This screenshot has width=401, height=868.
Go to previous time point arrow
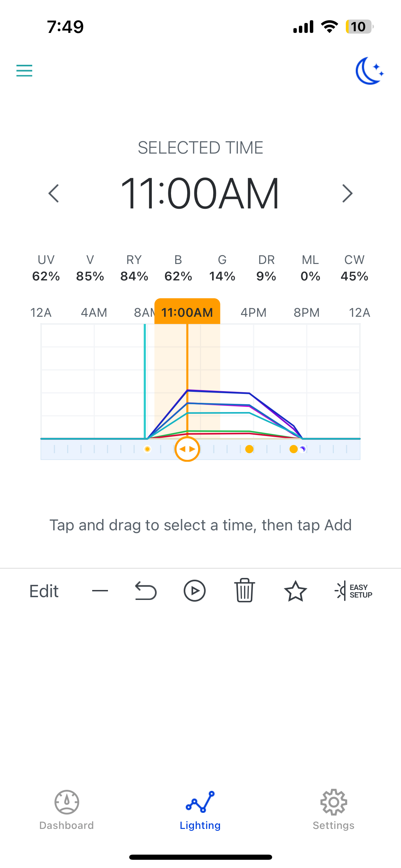point(54,194)
